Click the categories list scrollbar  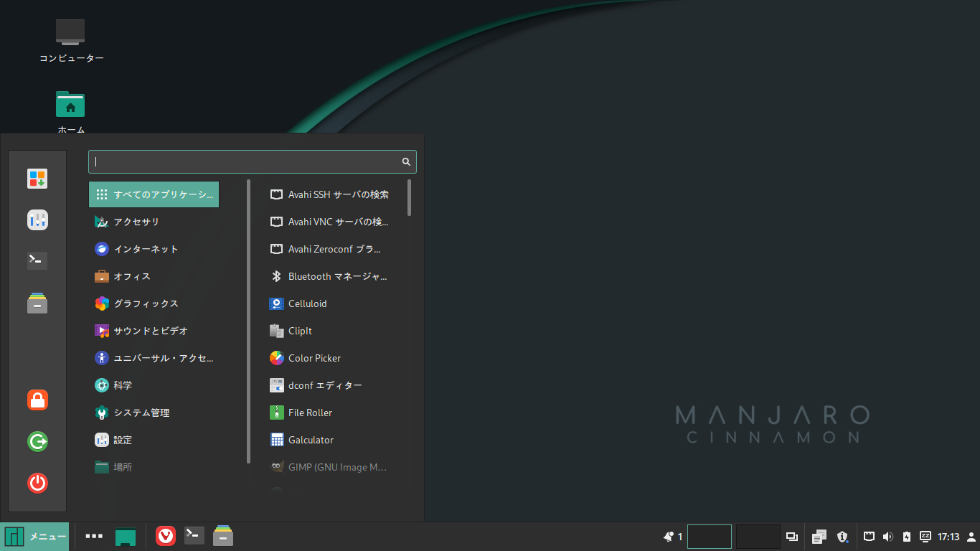click(x=249, y=321)
